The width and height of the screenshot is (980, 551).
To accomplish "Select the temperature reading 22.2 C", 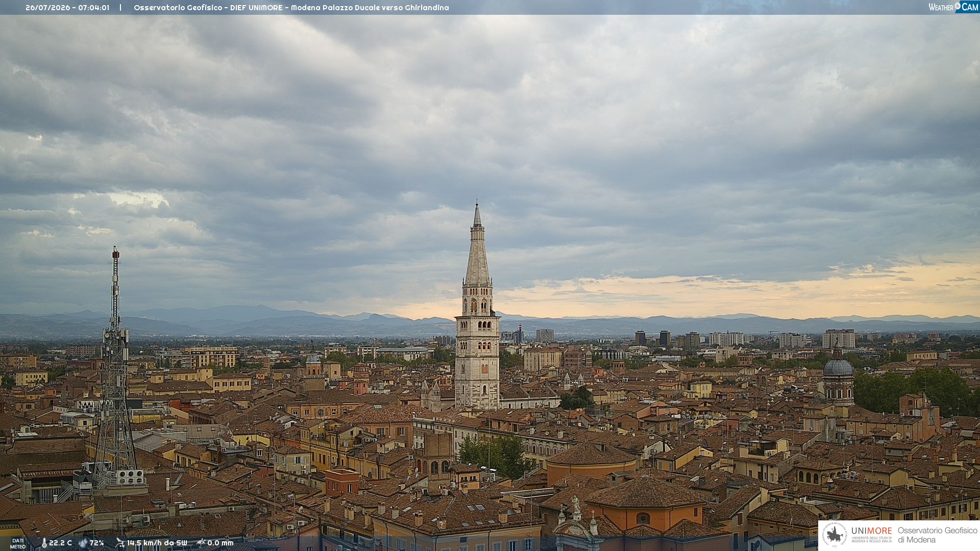I will coord(60,543).
